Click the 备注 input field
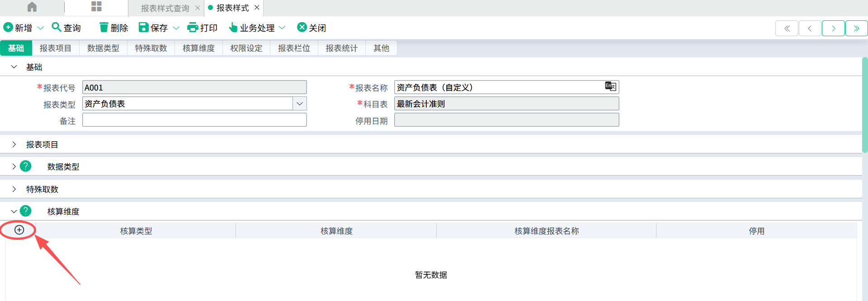868x301 pixels. 194,120
